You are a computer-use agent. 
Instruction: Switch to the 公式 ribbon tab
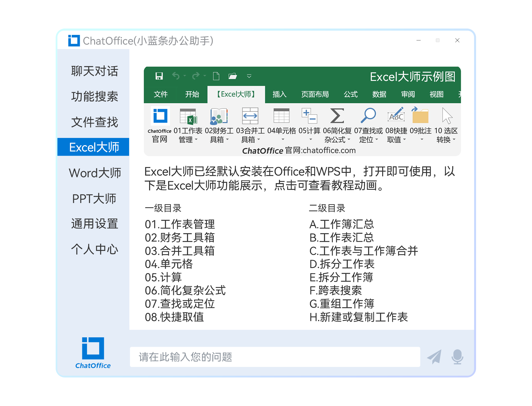[351, 94]
